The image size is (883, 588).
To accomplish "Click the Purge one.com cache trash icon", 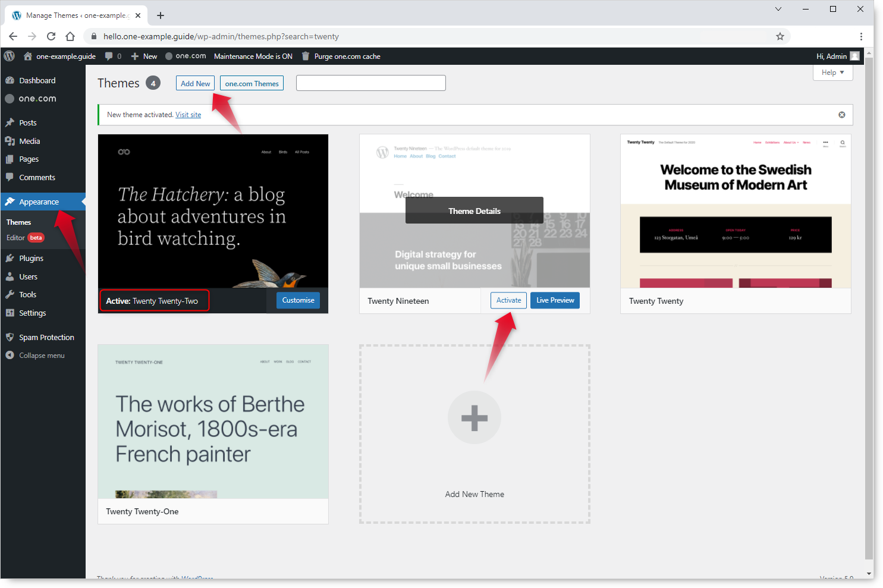I will [305, 56].
